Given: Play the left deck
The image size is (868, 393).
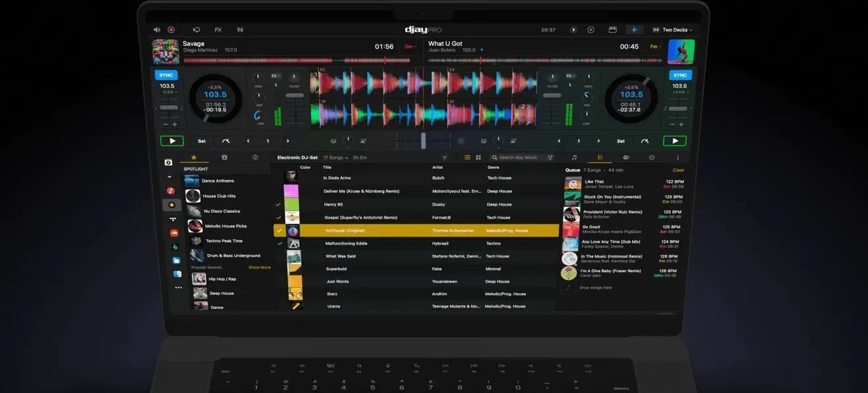Looking at the screenshot, I should (x=172, y=141).
